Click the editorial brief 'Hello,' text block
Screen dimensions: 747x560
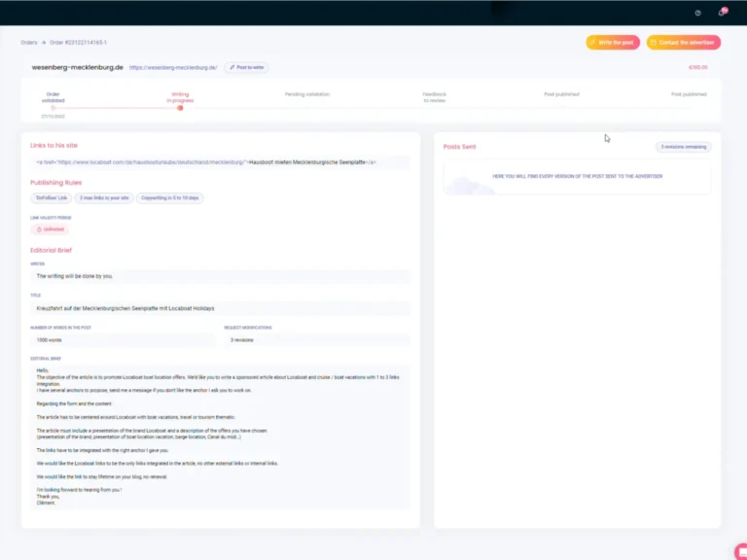click(x=220, y=437)
